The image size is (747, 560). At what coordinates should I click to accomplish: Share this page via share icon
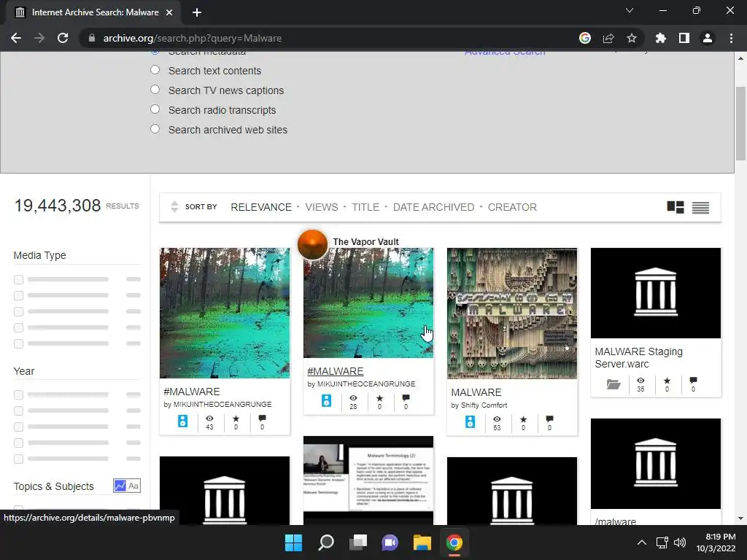pos(608,38)
